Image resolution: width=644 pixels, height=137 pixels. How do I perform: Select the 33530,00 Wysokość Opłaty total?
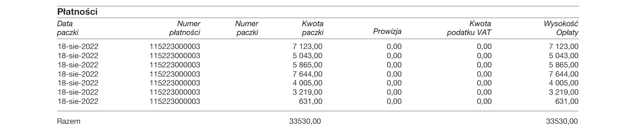pyautogui.click(x=562, y=121)
